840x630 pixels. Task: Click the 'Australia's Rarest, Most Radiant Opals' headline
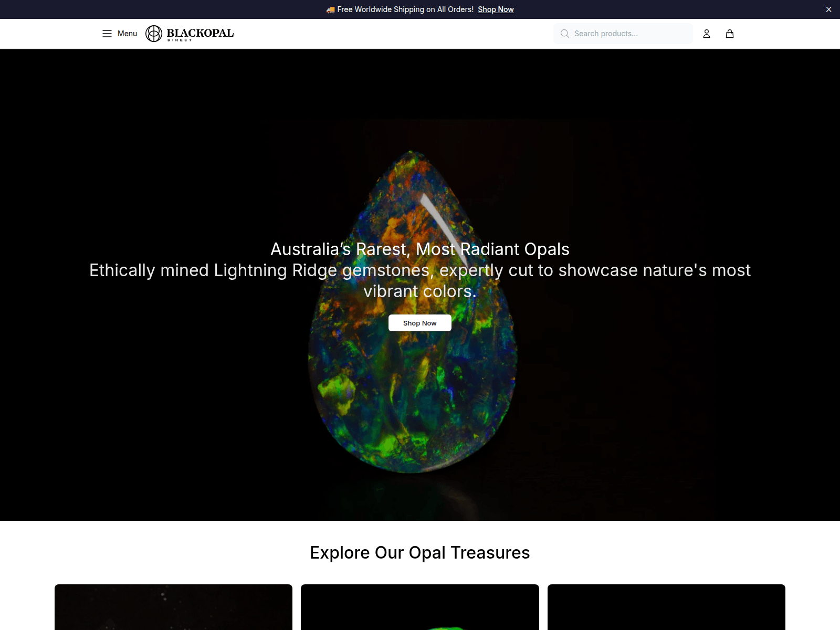(420, 249)
